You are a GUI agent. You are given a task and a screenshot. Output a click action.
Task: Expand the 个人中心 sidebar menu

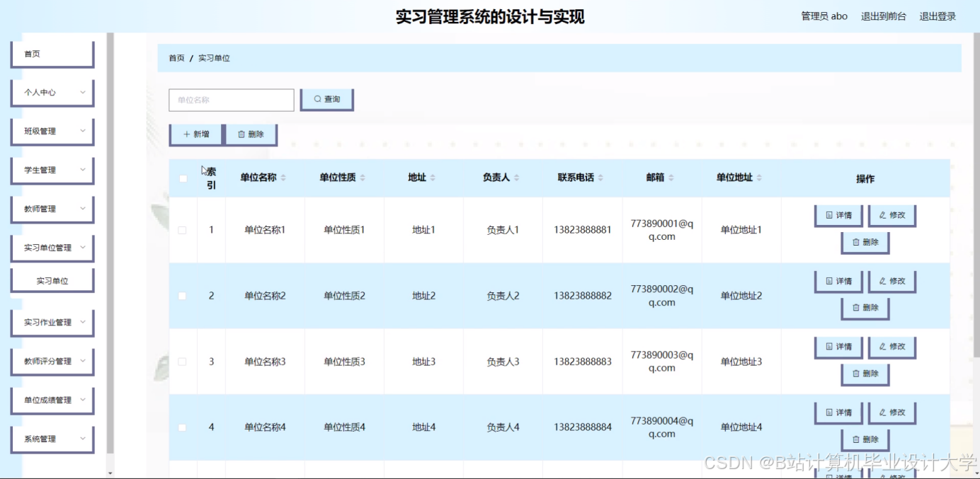click(x=52, y=93)
